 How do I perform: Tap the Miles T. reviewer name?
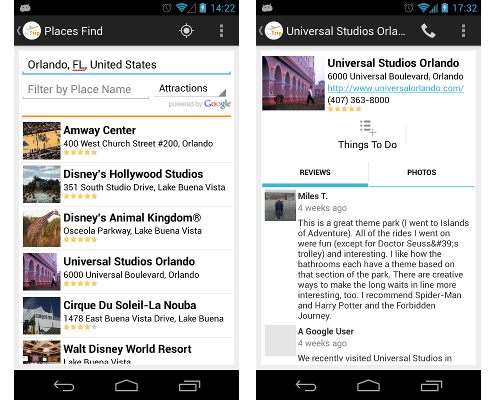tap(312, 196)
